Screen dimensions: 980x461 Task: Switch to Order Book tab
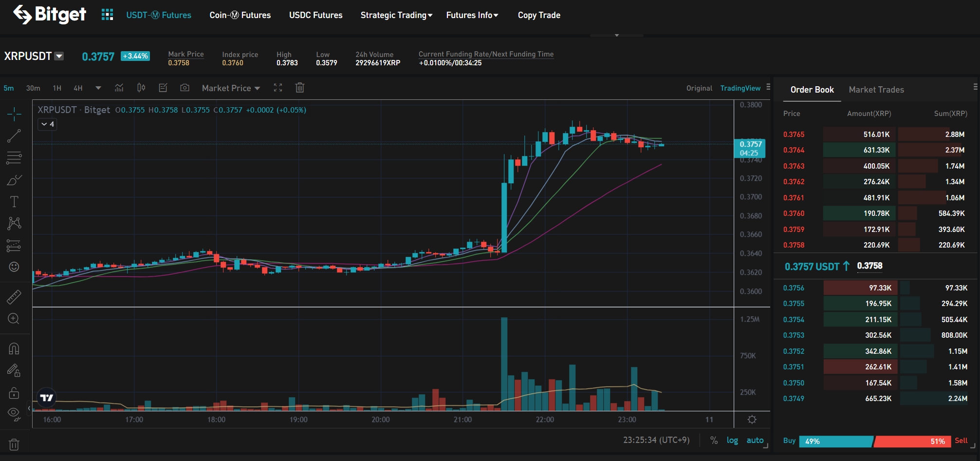pyautogui.click(x=812, y=90)
